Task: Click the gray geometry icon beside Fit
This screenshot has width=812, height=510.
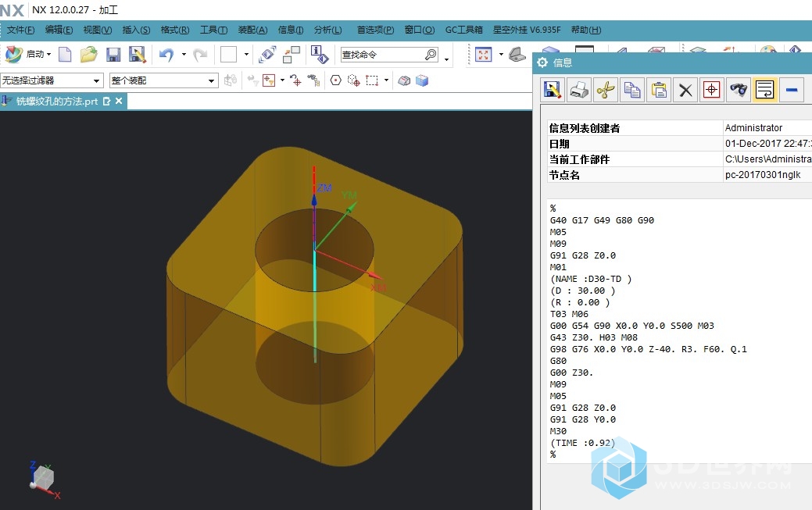Action: (517, 55)
